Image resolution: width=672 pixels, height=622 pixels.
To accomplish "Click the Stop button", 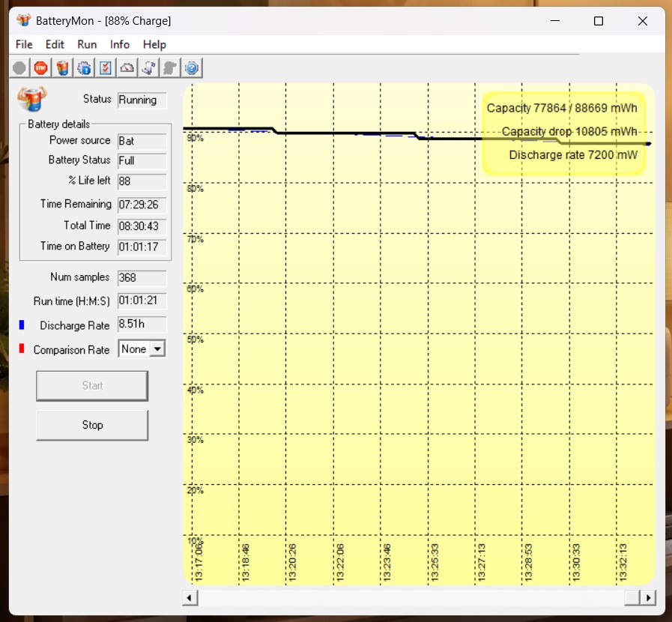I will pos(92,425).
